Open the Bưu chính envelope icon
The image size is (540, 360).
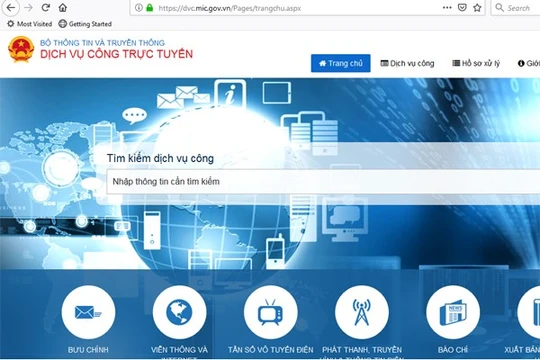click(x=89, y=312)
